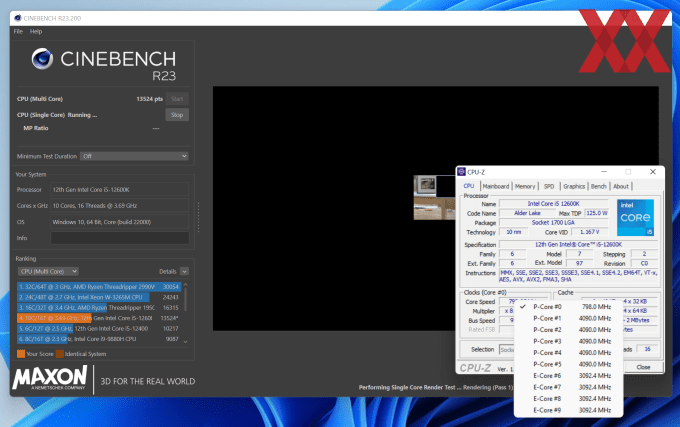Click the ranking list scroll down arrow
This screenshot has width=680, height=427.
[186, 342]
